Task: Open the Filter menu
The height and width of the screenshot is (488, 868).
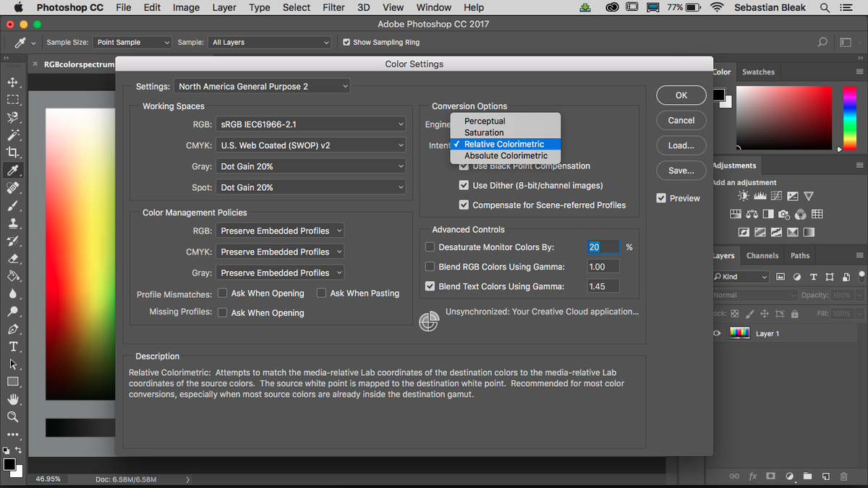Action: click(333, 7)
